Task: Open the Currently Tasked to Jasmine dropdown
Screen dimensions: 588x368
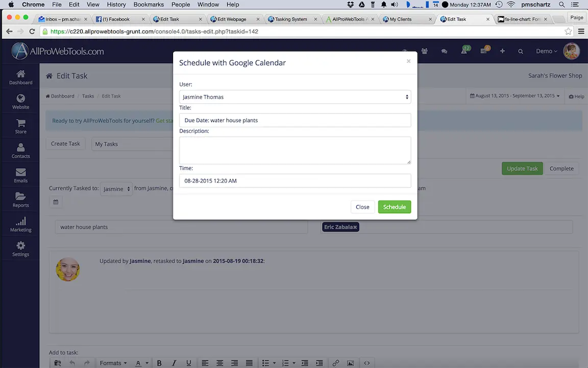Action: click(x=116, y=189)
